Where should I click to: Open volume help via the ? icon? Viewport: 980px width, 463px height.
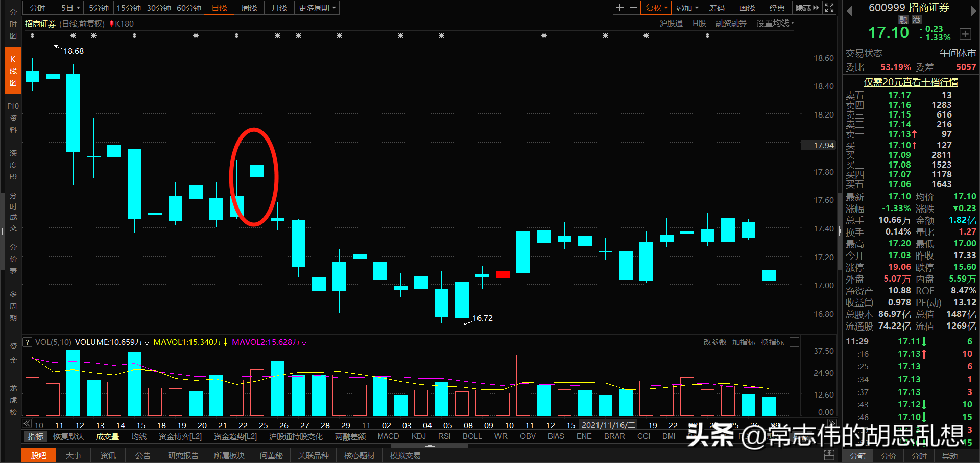(x=27, y=342)
